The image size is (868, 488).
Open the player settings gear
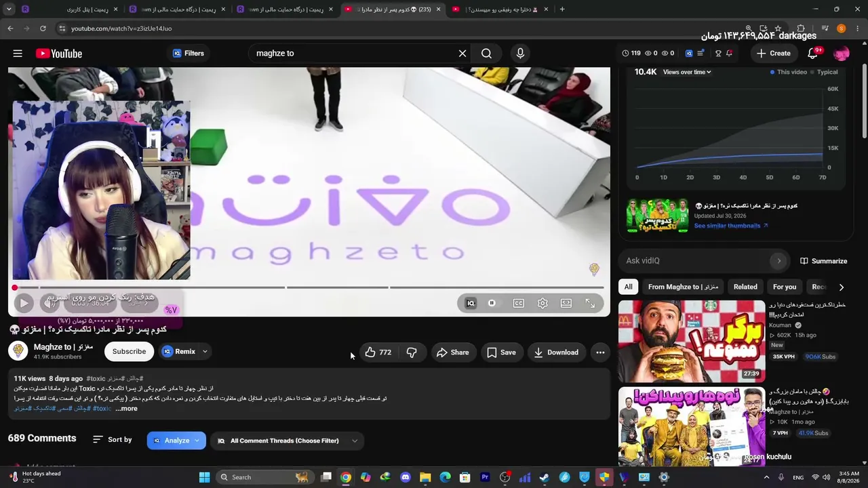(x=542, y=303)
